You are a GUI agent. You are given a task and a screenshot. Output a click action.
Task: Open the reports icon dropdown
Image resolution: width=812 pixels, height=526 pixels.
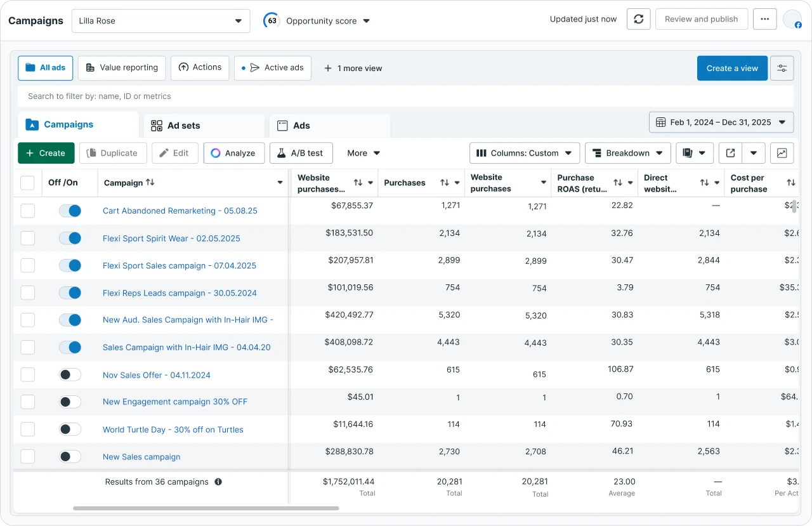coord(695,153)
